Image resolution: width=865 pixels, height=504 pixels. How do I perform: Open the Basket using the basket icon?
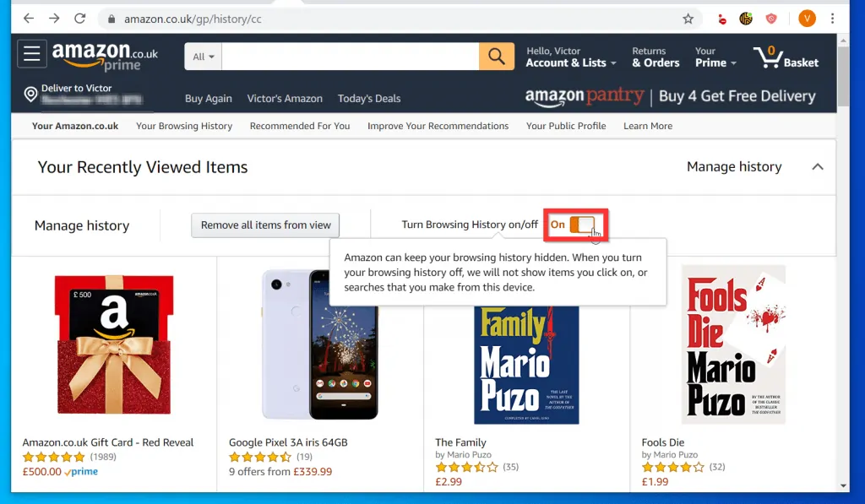click(x=767, y=56)
